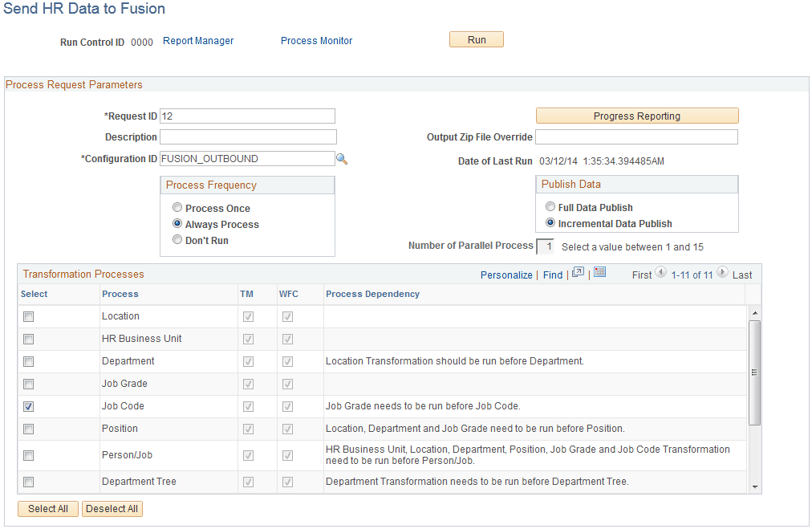The height and width of the screenshot is (529, 812).
Task: Click 'Job Grade needs to be run before Job Code' text
Action: 423,406
